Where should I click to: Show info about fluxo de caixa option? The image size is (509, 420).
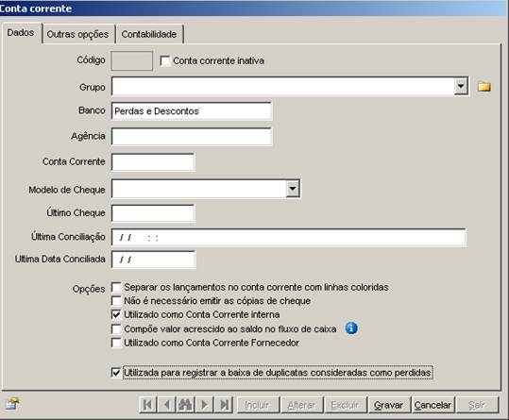(351, 328)
